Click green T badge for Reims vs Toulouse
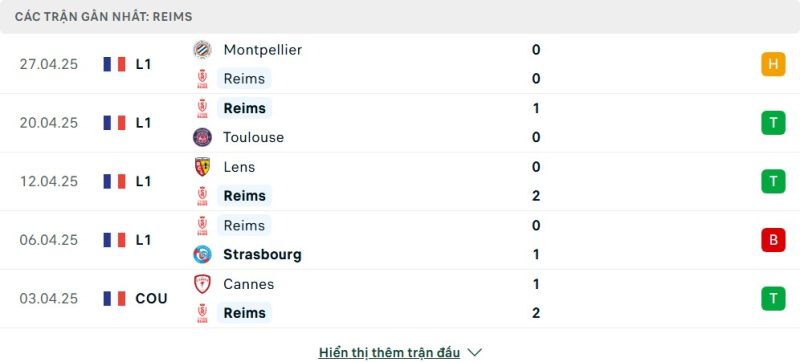The image size is (800, 362). click(773, 123)
